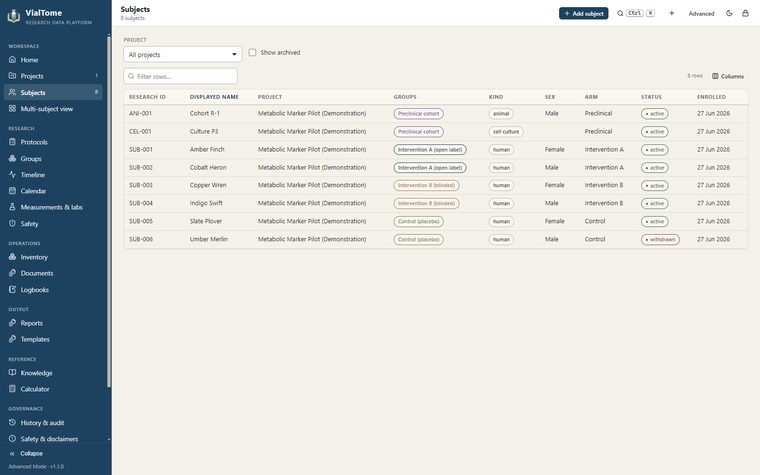Select subject Slate Plover
Viewport: 760px width, 475px height.
coord(206,221)
